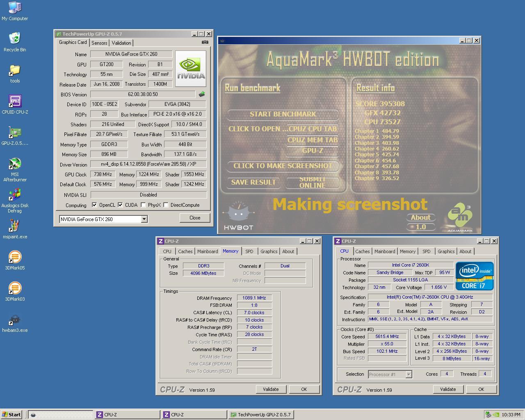
Task: Click Chapter 1 484.79 result line
Action: pos(377,131)
